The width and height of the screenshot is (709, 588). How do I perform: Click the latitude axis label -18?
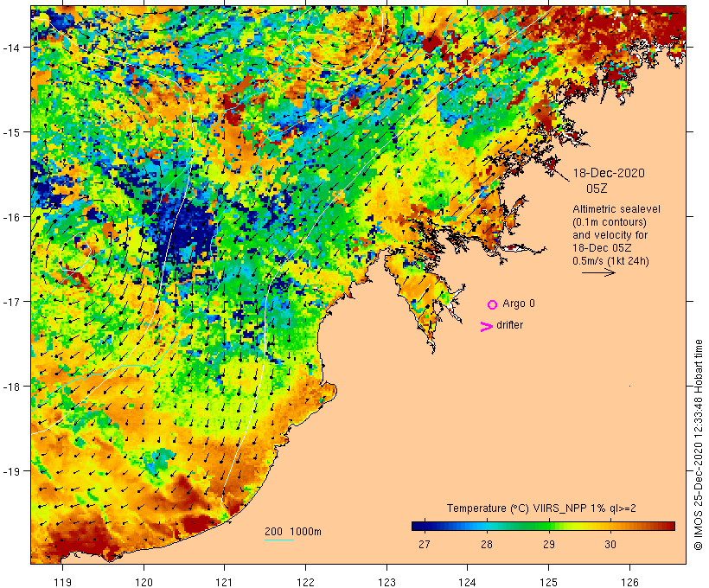(x=11, y=387)
